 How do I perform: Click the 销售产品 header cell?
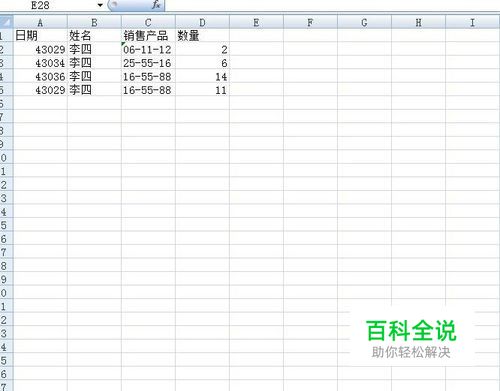(x=148, y=35)
